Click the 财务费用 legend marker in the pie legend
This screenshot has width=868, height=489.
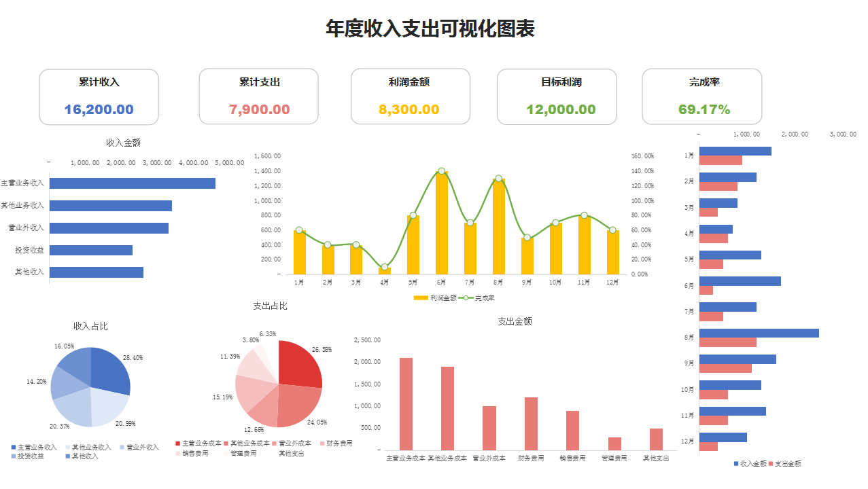pos(321,442)
